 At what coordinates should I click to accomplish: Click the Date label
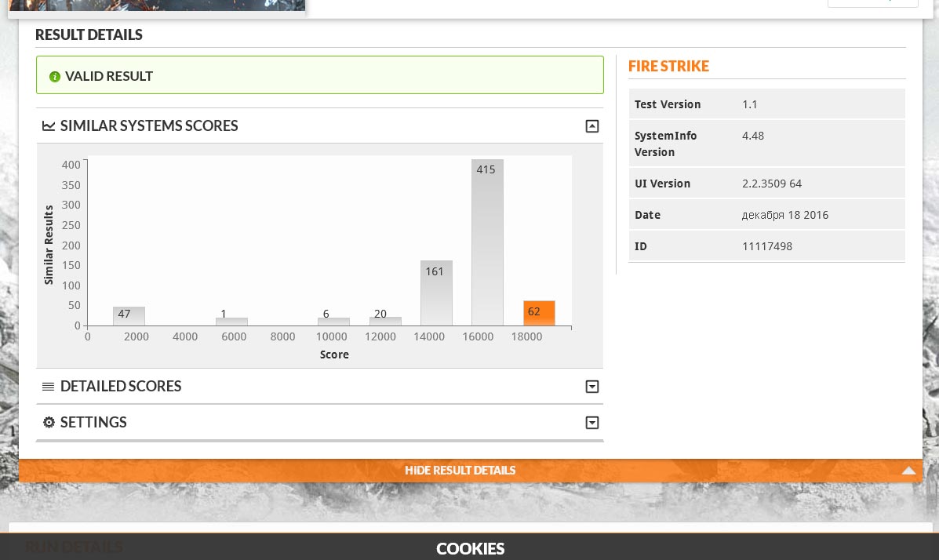pos(647,215)
